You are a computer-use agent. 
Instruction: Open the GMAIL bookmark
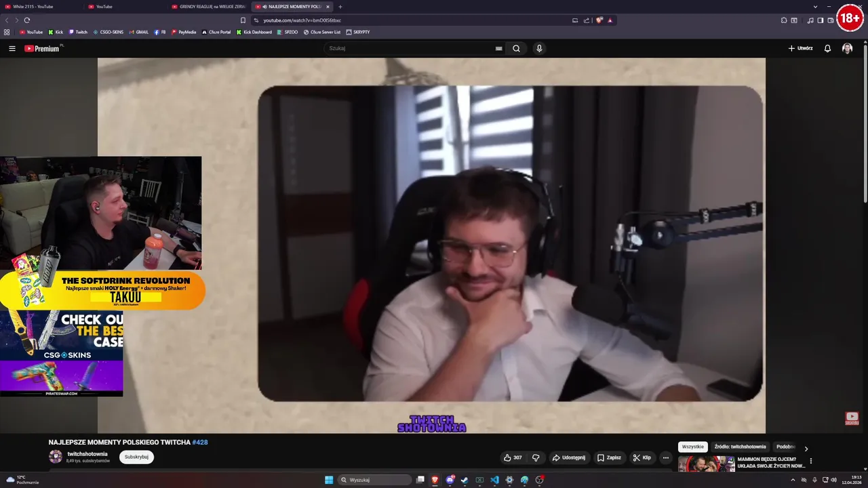(139, 32)
